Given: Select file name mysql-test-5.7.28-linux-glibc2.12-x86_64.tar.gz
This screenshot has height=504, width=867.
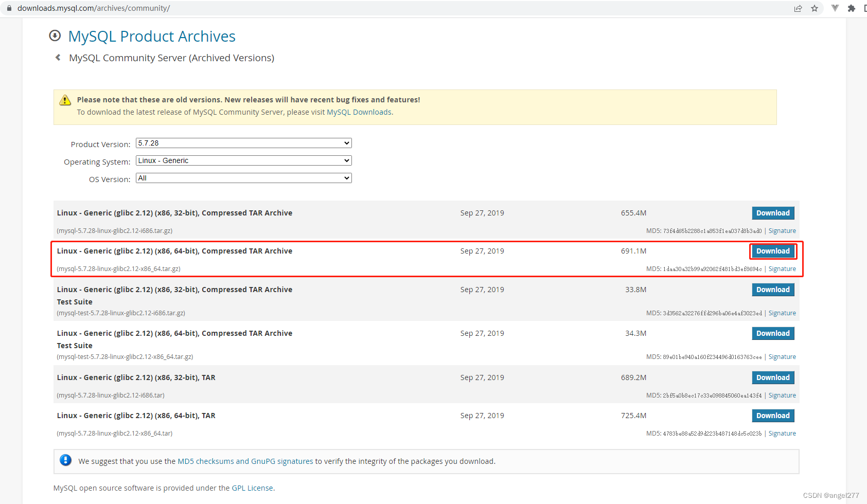Looking at the screenshot, I should (125, 357).
